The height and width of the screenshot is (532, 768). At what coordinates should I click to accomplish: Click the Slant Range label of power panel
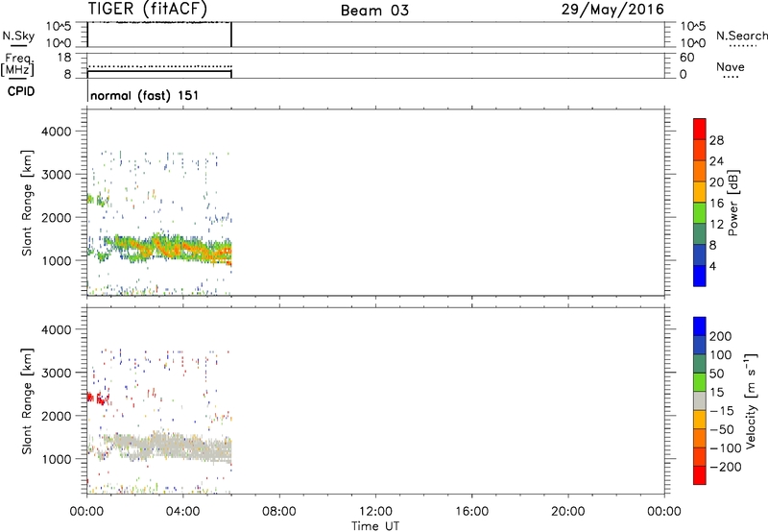(x=27, y=203)
